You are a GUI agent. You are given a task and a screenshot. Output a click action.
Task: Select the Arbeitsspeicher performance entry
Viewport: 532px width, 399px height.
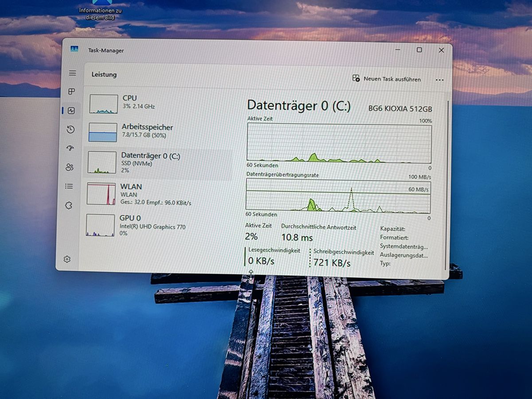159,132
